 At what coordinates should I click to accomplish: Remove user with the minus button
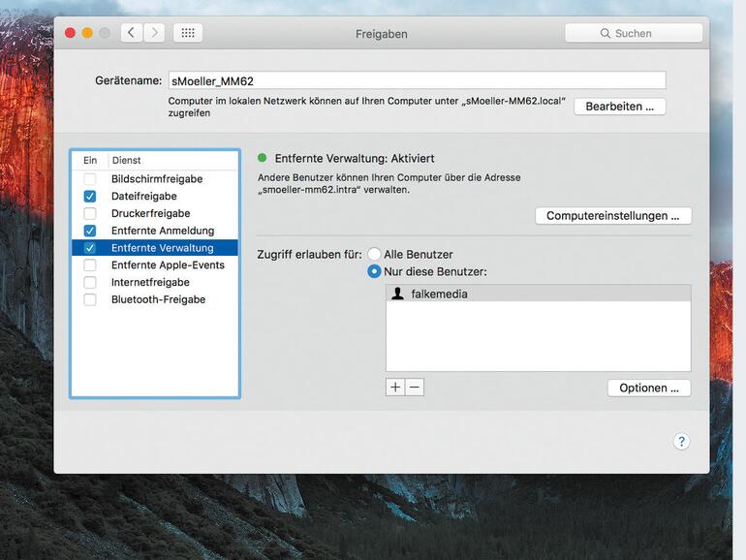(415, 388)
